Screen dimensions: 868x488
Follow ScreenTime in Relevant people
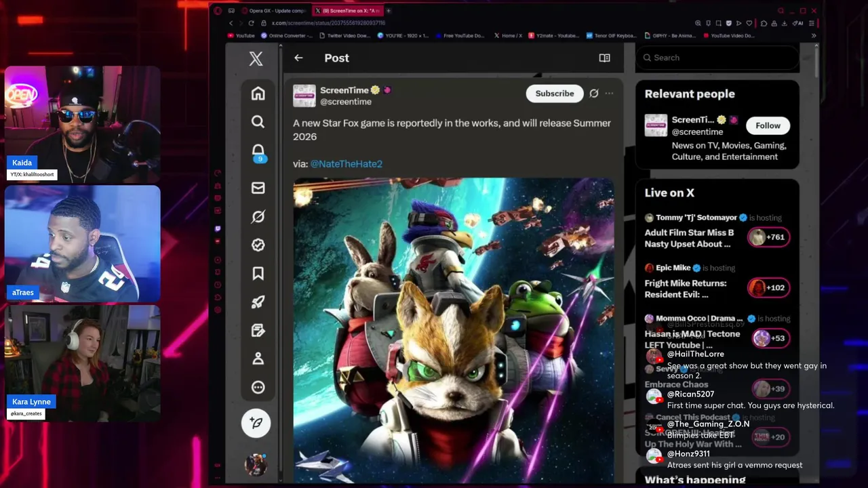(768, 125)
